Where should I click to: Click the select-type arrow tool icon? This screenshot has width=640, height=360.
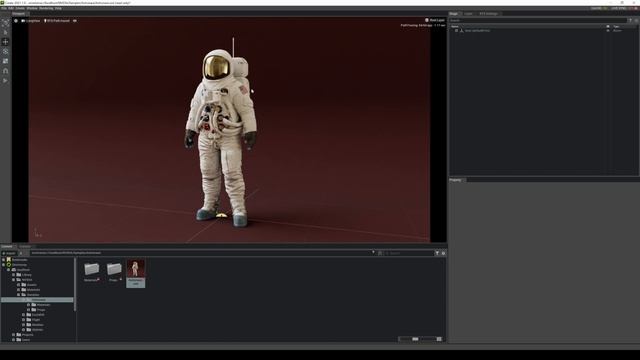[x=5, y=32]
